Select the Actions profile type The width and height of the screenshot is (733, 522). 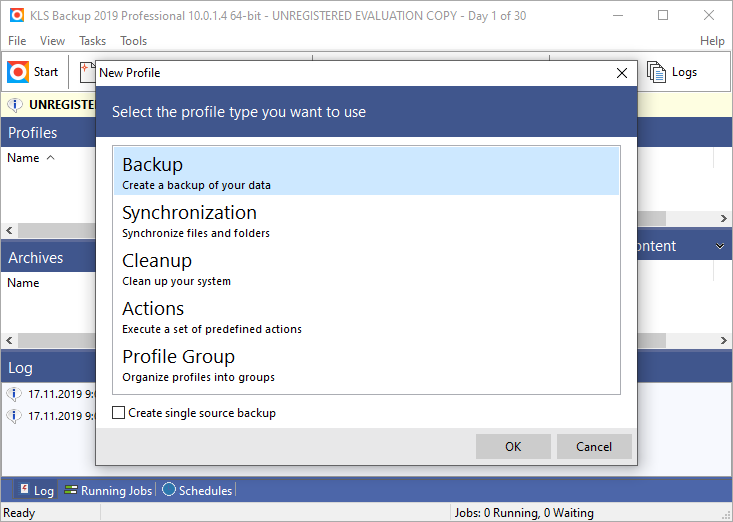pos(366,315)
